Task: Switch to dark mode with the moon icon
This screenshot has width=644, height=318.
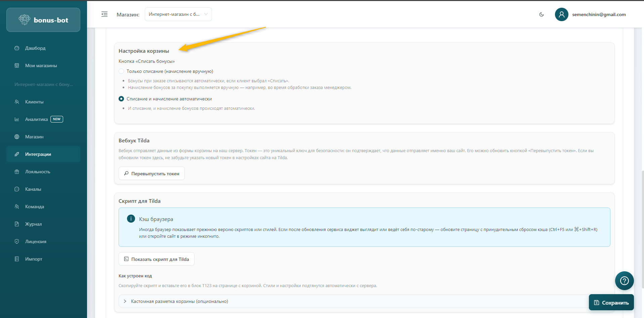Action: pos(541,14)
